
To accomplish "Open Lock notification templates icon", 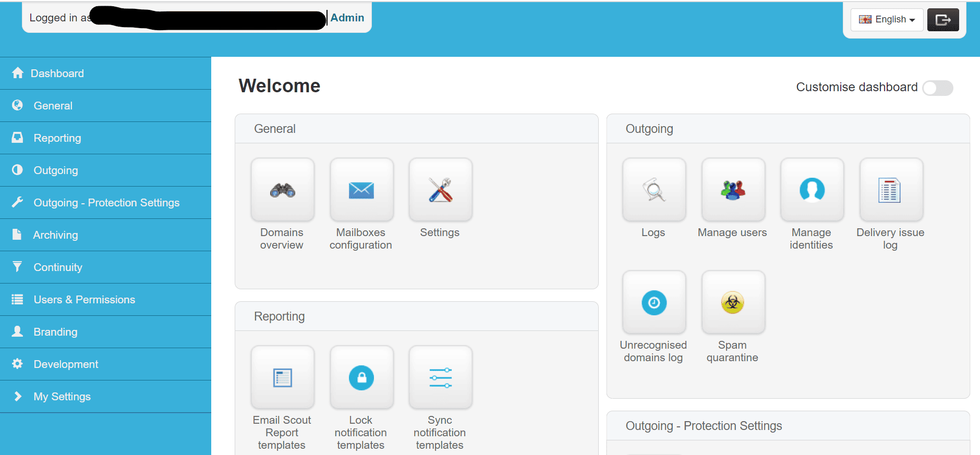I will pos(361,378).
